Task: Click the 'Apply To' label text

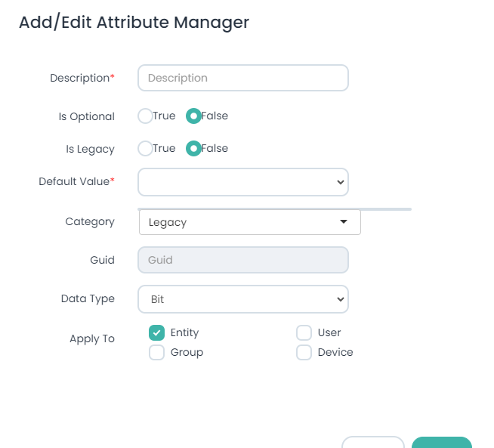Action: point(92,339)
